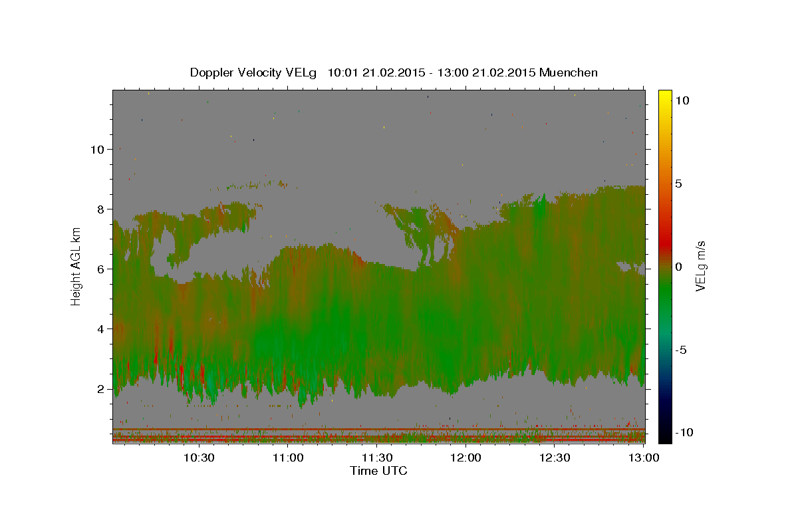Click the colorbar value label 10

[682, 100]
